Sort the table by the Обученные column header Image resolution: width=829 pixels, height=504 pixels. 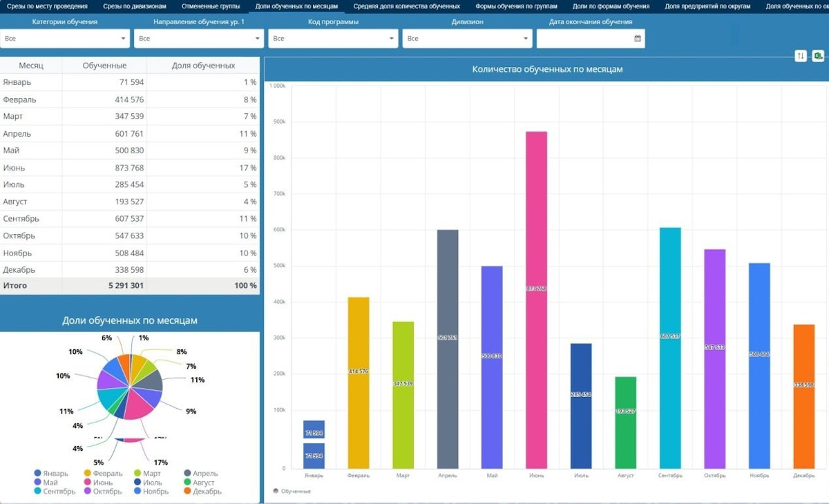tap(104, 66)
